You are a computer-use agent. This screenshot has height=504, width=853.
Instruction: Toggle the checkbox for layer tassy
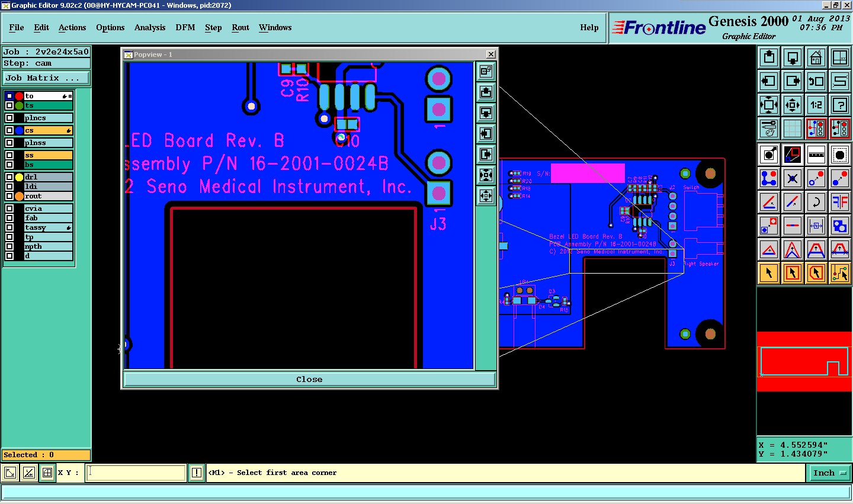[9, 227]
